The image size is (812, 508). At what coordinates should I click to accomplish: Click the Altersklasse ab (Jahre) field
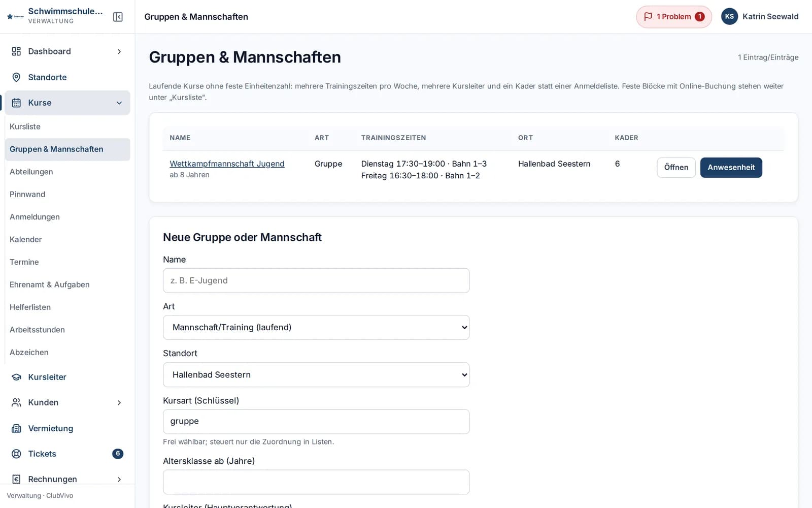(x=316, y=482)
